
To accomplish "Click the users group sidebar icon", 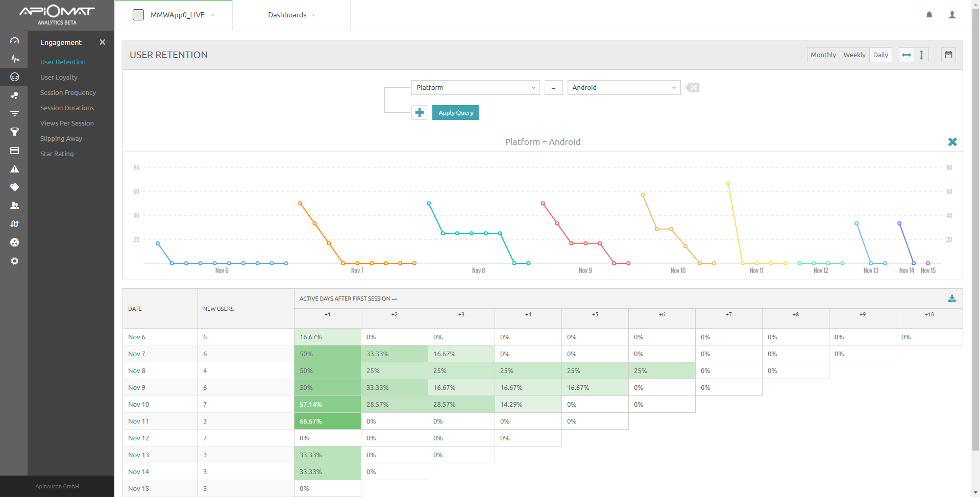I will point(14,206).
